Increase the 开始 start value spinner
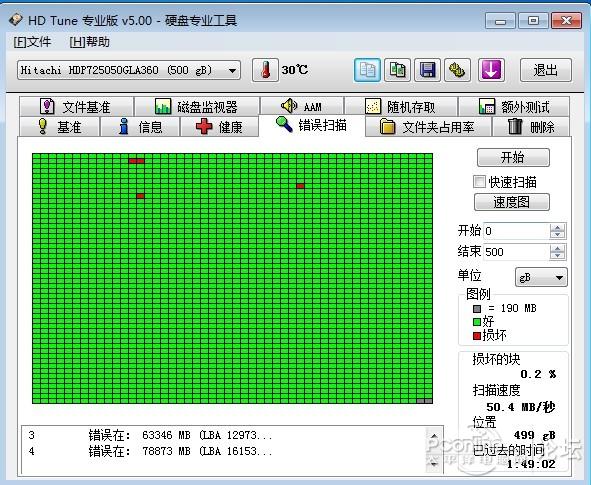 pos(557,227)
